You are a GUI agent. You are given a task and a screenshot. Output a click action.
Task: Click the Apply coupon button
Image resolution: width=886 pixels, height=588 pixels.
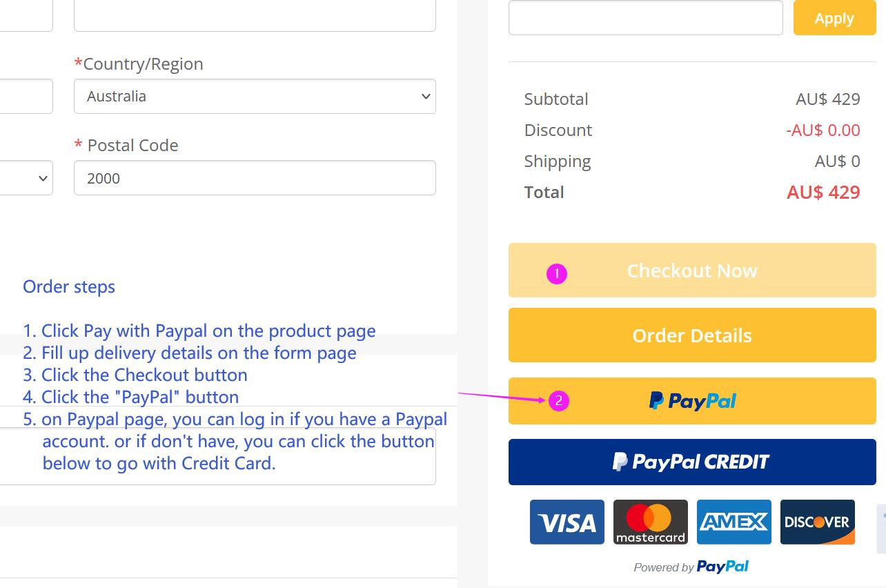tap(834, 18)
